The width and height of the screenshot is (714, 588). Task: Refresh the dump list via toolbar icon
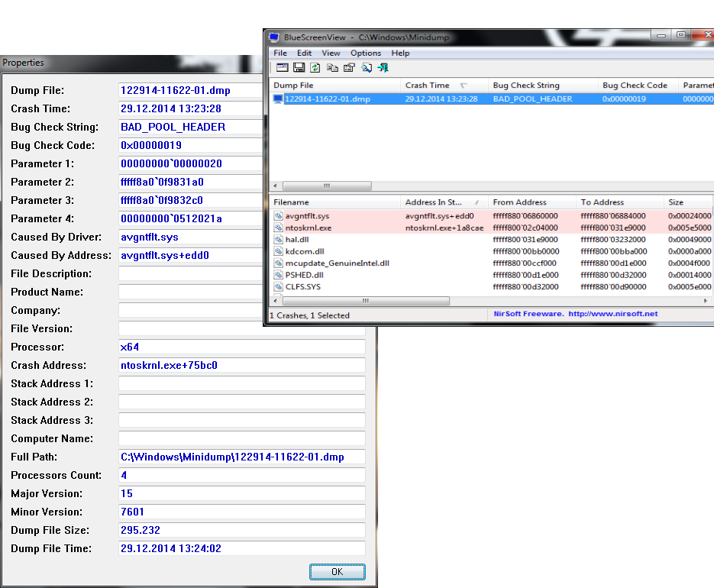(315, 67)
